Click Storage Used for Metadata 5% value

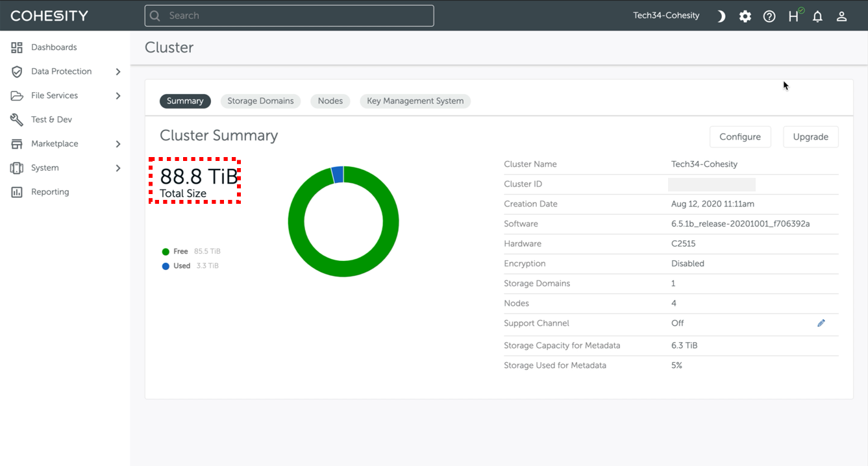pyautogui.click(x=676, y=365)
